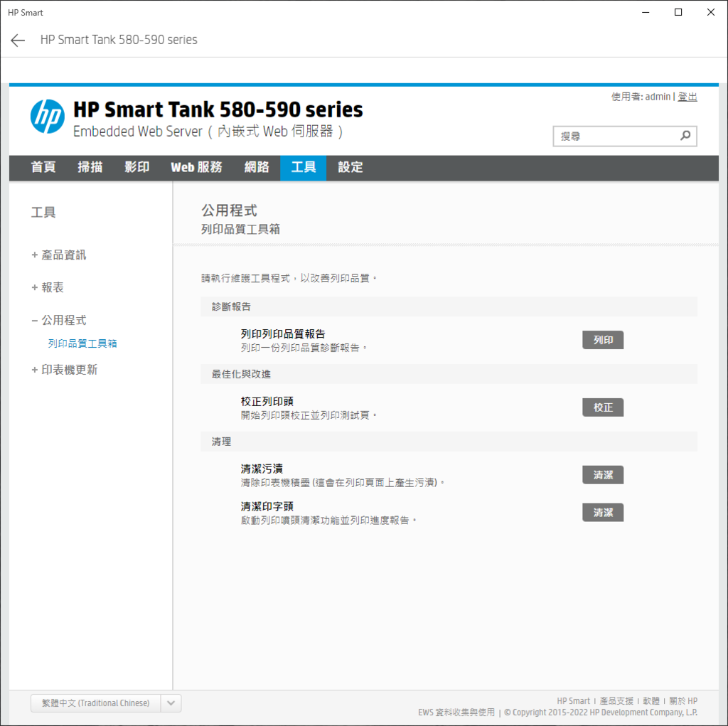Expand the 印表機更新 sidebar section
The height and width of the screenshot is (726, 728).
(65, 370)
